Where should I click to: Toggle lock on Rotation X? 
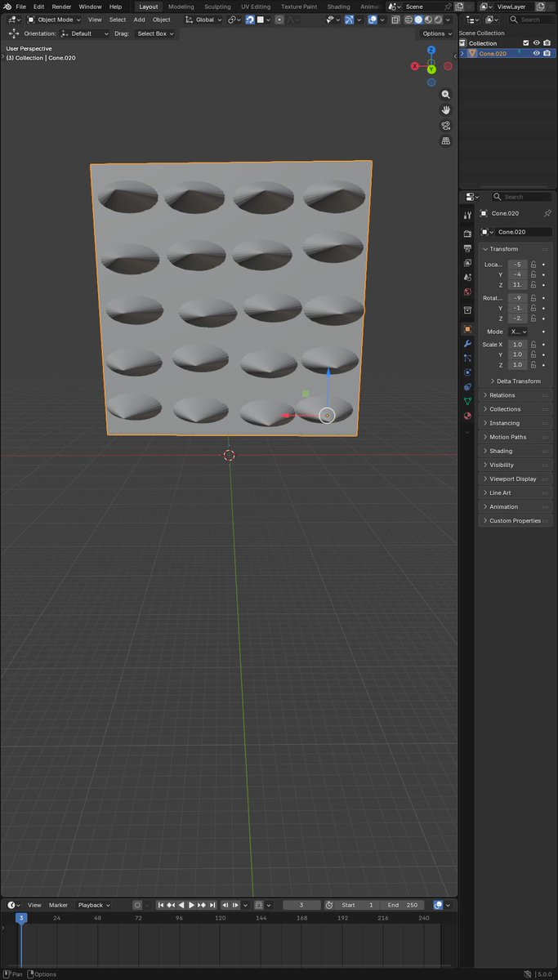click(x=533, y=298)
